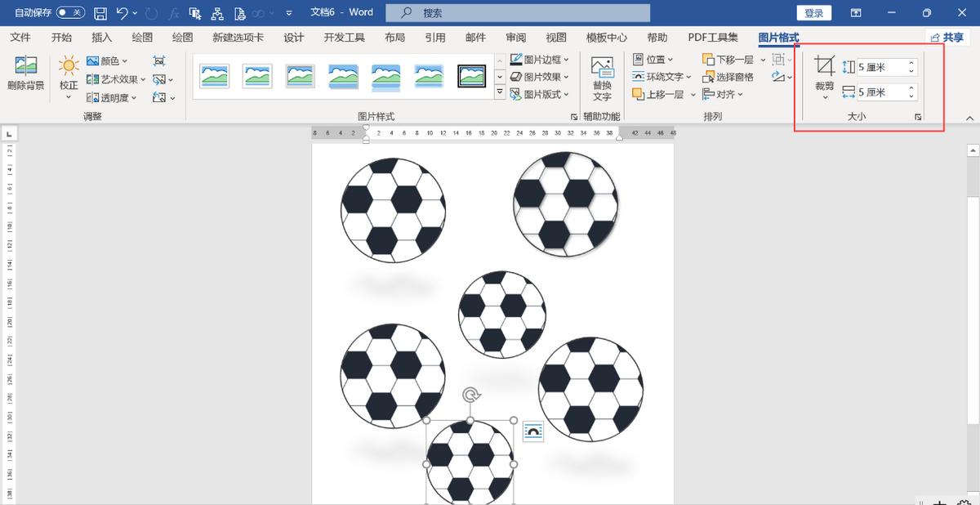Click the Undo arrow icon
The image size is (980, 505).
[122, 13]
